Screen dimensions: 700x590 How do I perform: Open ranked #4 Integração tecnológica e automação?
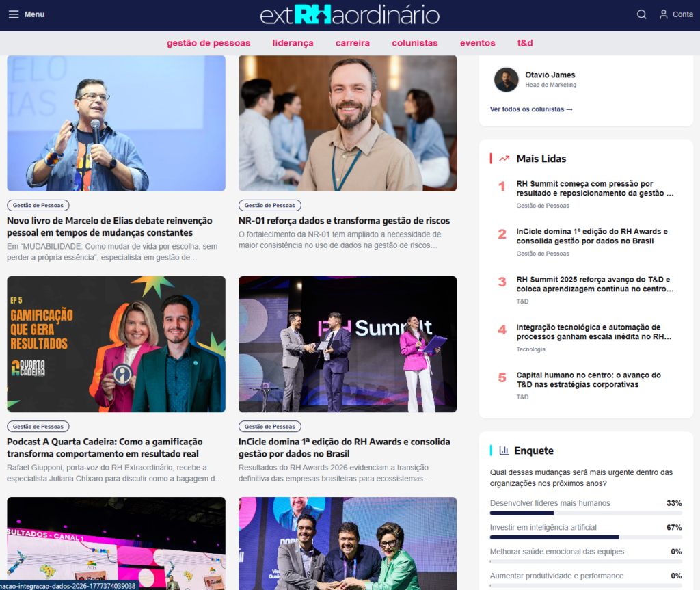pyautogui.click(x=594, y=332)
